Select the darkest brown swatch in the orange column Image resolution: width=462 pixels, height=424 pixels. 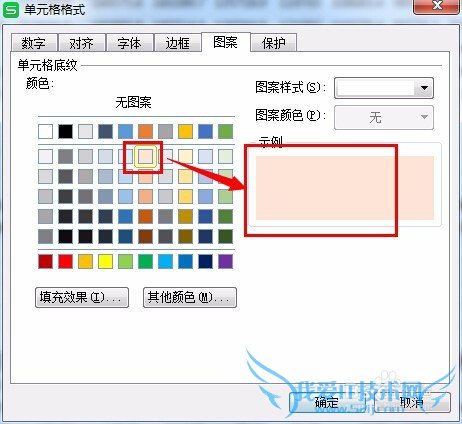[x=145, y=236]
